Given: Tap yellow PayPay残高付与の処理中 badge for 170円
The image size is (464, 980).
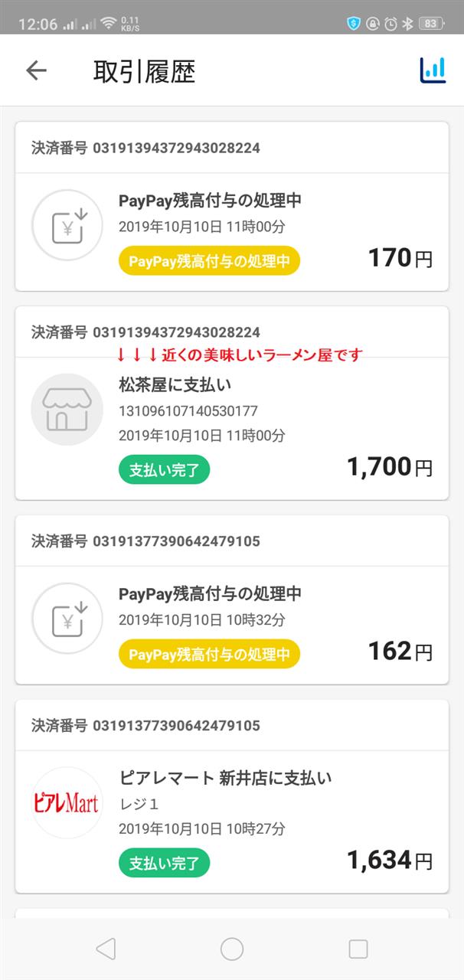Looking at the screenshot, I should coord(209,261).
